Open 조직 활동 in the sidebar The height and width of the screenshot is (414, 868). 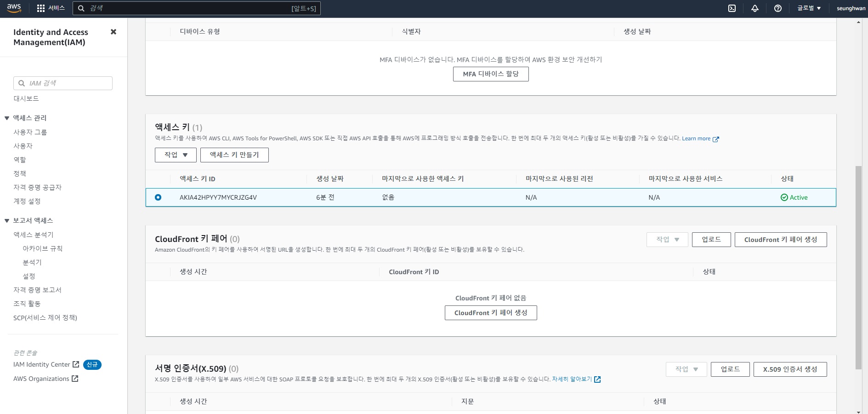[27, 304]
